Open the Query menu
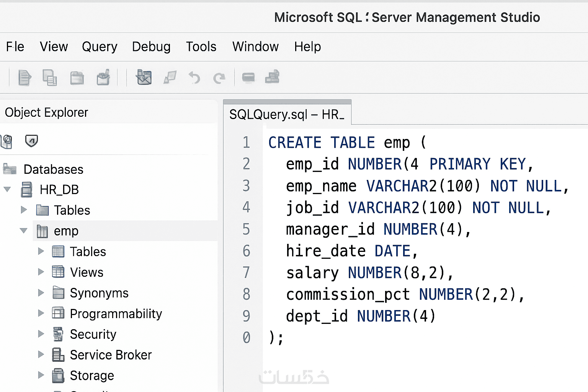This screenshot has height=392, width=588. [x=100, y=47]
